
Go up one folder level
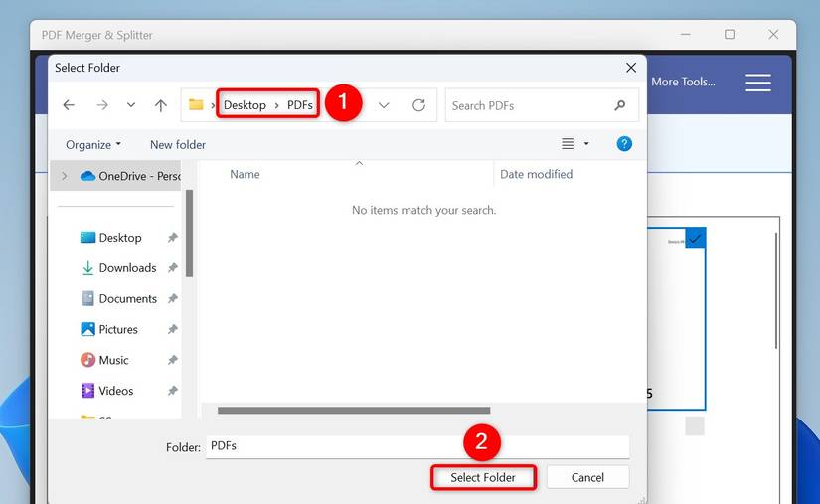tap(161, 105)
